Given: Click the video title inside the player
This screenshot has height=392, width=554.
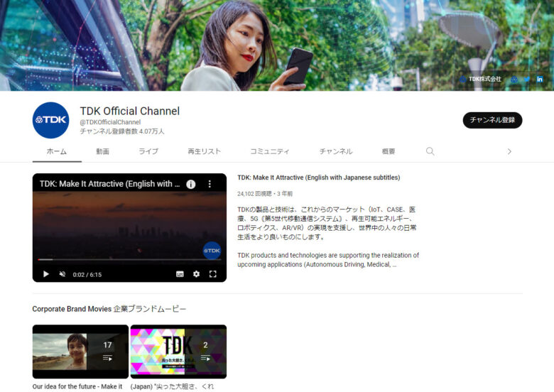Looking at the screenshot, I should (109, 184).
